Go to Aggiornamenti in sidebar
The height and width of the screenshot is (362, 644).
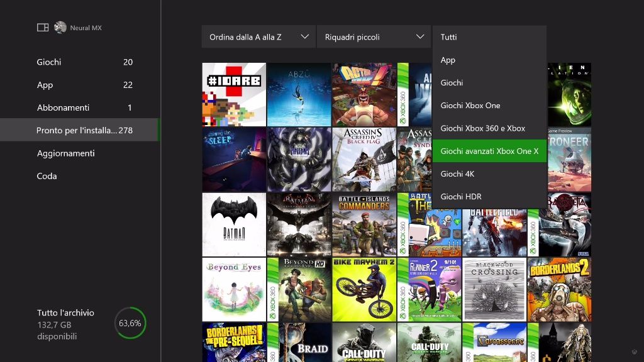66,153
